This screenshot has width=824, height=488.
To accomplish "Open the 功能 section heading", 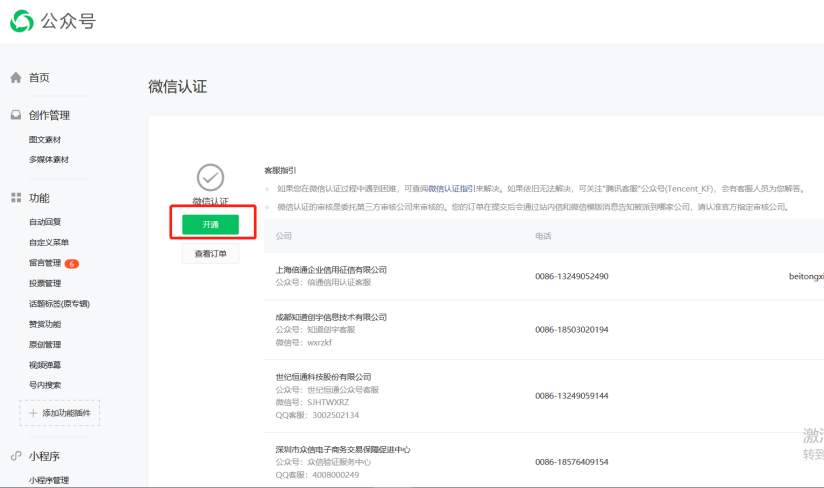I will [39, 198].
